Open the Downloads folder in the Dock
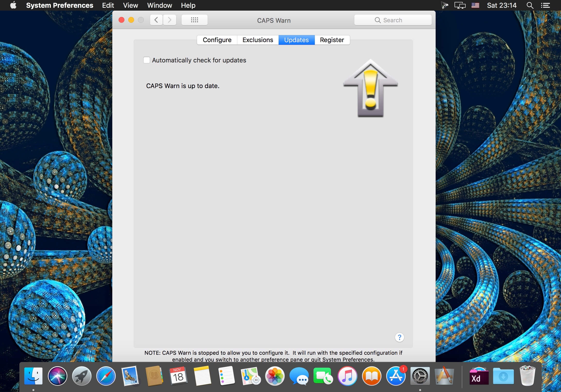561x392 pixels. (503, 376)
